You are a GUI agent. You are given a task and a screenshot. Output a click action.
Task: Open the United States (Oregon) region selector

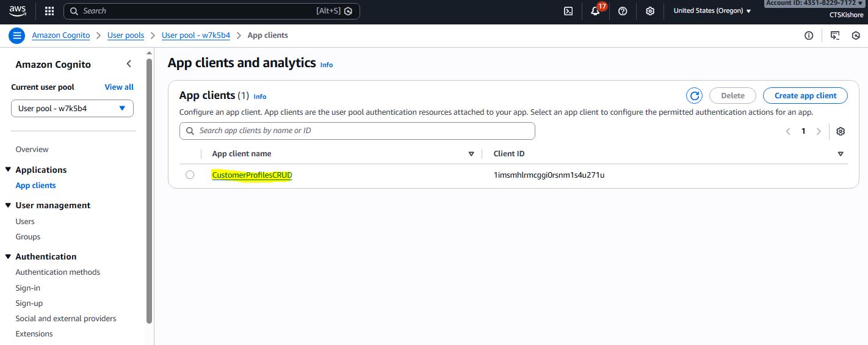point(712,11)
